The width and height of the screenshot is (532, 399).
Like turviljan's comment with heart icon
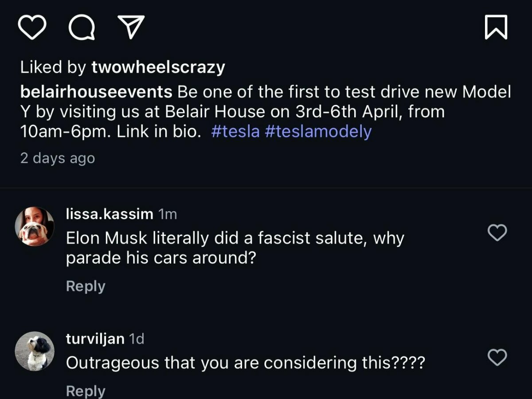point(497,357)
